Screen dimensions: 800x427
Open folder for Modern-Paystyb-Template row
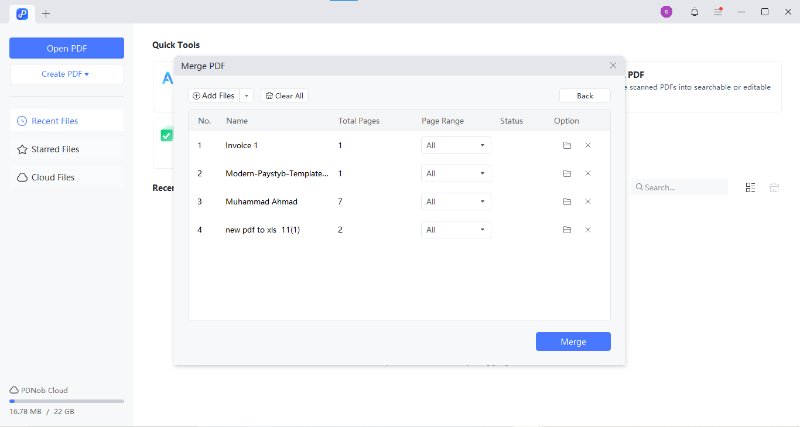pos(567,173)
